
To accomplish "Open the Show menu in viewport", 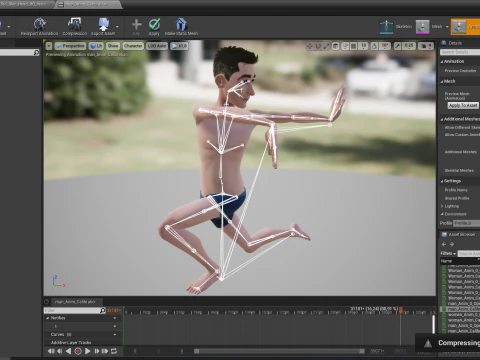I will pos(113,46).
